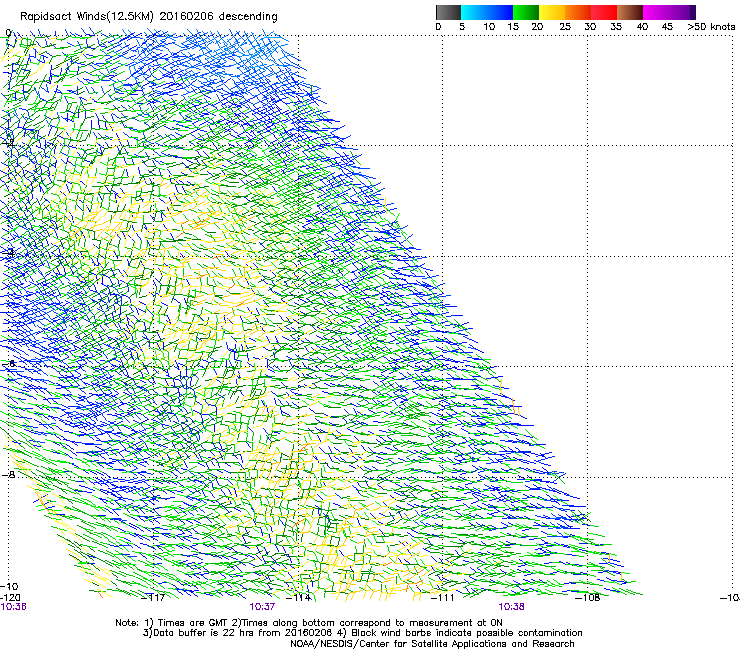740x650 pixels.
Task: Click the '-120' longitude axis label
Action: tap(10, 598)
